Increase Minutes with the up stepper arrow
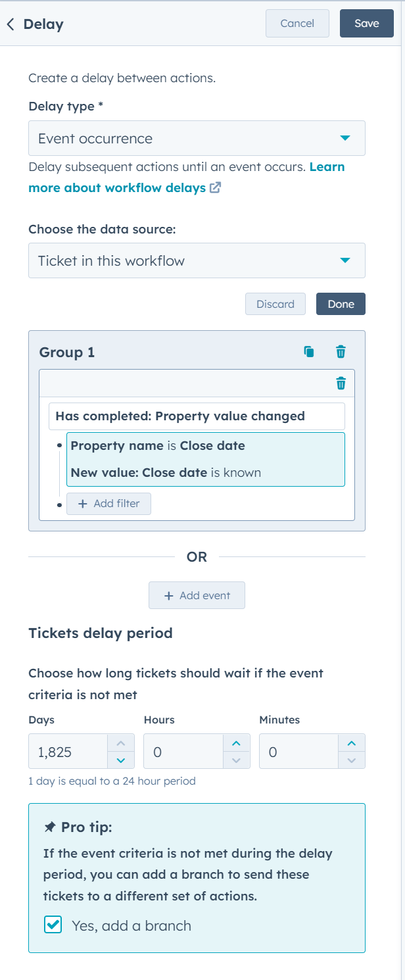This screenshot has width=405, height=980. (x=350, y=743)
